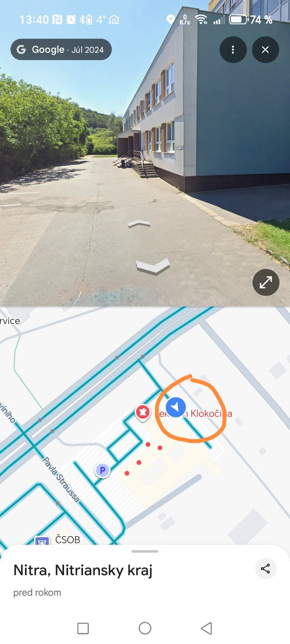Viewport: 290px width, 644px height.
Task: Open the Google Júl 2024 attribution chip
Action: (x=61, y=50)
